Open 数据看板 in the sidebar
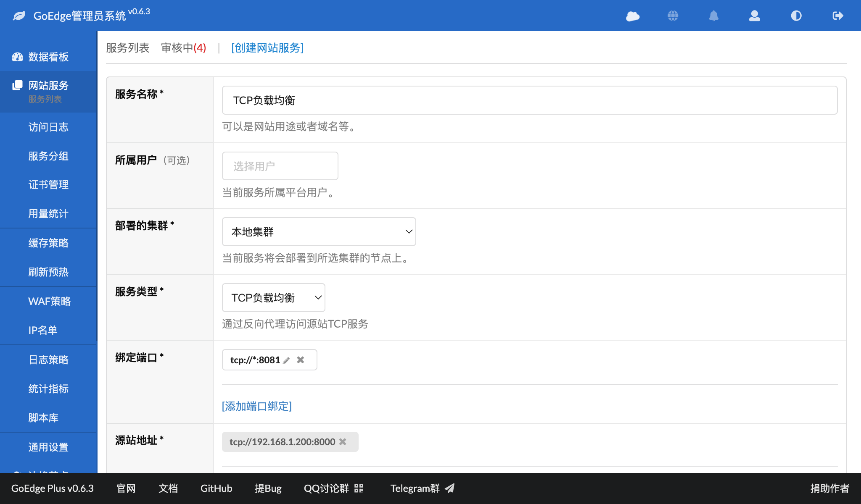 [x=48, y=57]
